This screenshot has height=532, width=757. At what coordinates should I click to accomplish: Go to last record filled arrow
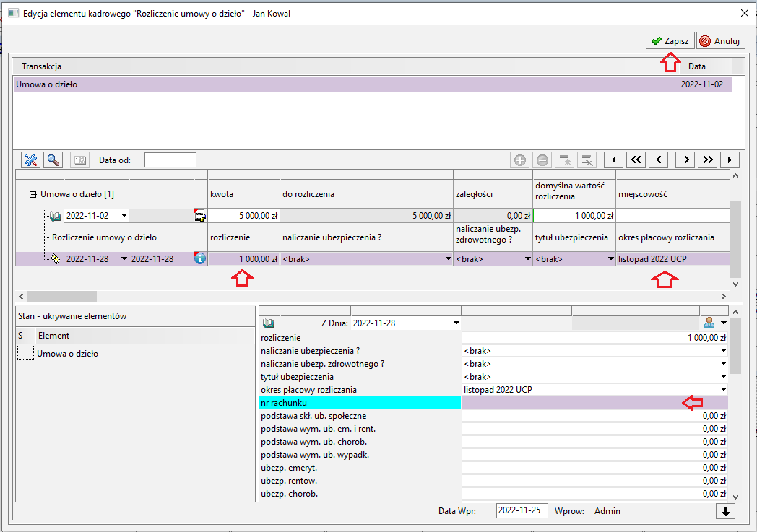(730, 160)
